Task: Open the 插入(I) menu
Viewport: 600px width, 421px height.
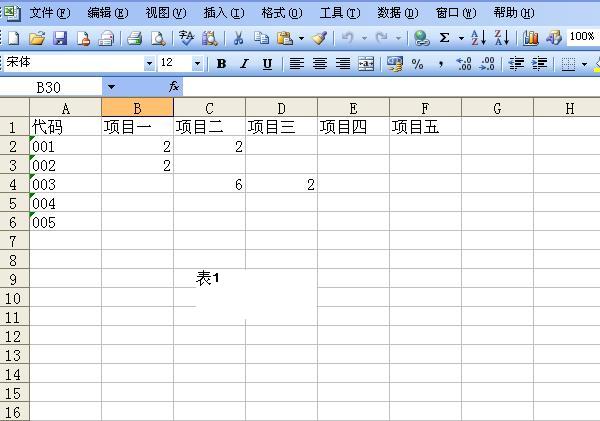Action: coord(224,13)
